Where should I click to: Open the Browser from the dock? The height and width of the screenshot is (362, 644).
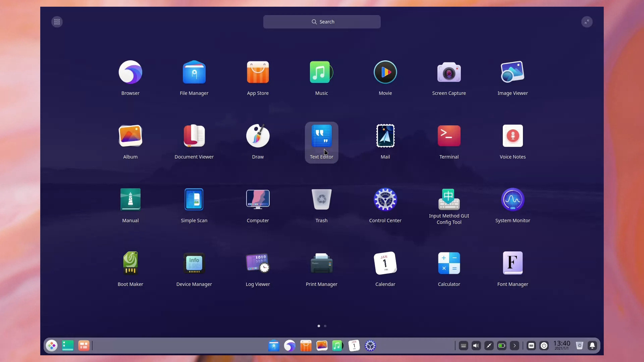click(289, 346)
